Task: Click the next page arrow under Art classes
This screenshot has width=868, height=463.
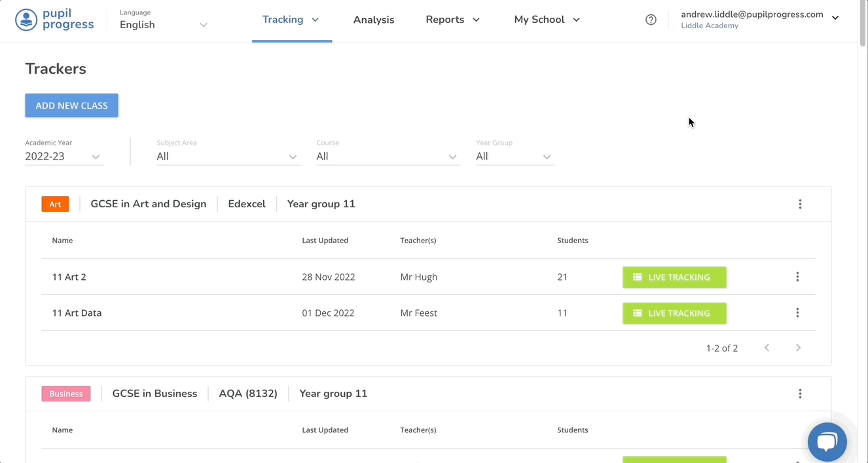Action: 798,347
